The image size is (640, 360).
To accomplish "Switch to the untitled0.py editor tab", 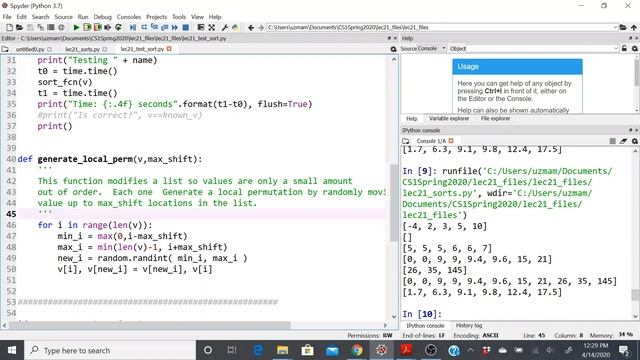I will pyautogui.click(x=30, y=49).
